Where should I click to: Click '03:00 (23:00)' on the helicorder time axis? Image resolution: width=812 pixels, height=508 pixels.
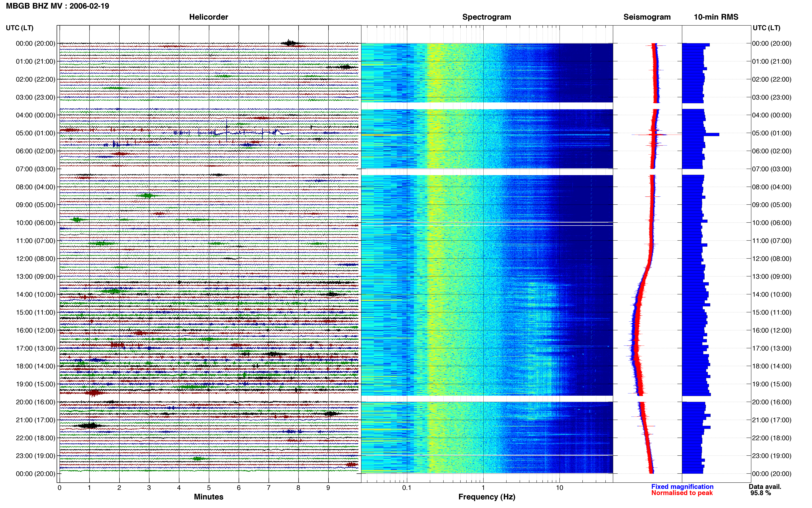(36, 97)
